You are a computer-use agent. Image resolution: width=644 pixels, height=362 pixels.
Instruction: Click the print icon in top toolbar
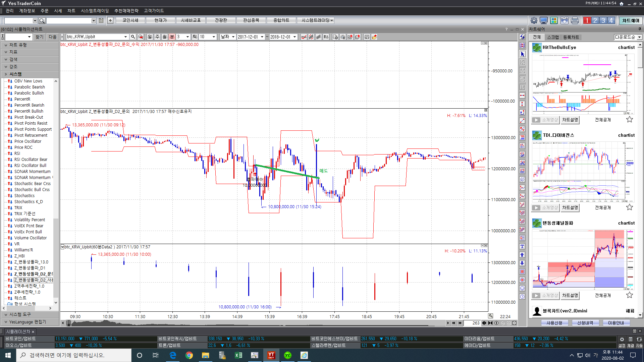pos(575,20)
